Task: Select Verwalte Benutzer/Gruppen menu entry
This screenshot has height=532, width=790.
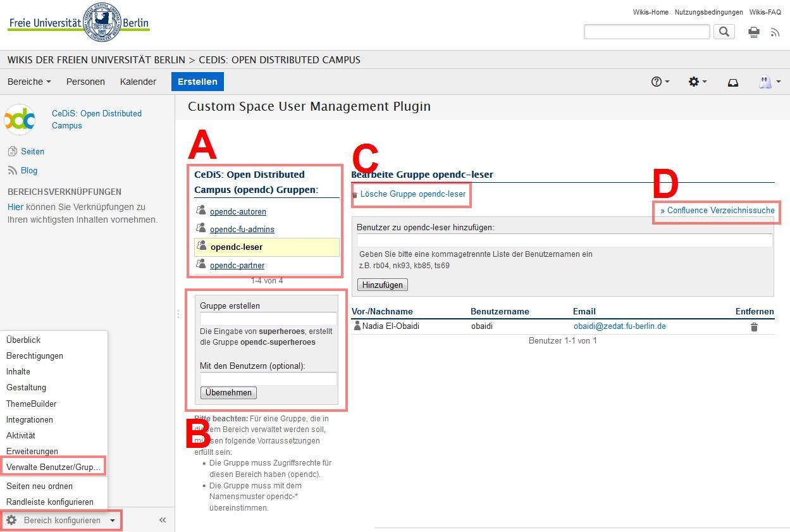Action: tap(54, 467)
